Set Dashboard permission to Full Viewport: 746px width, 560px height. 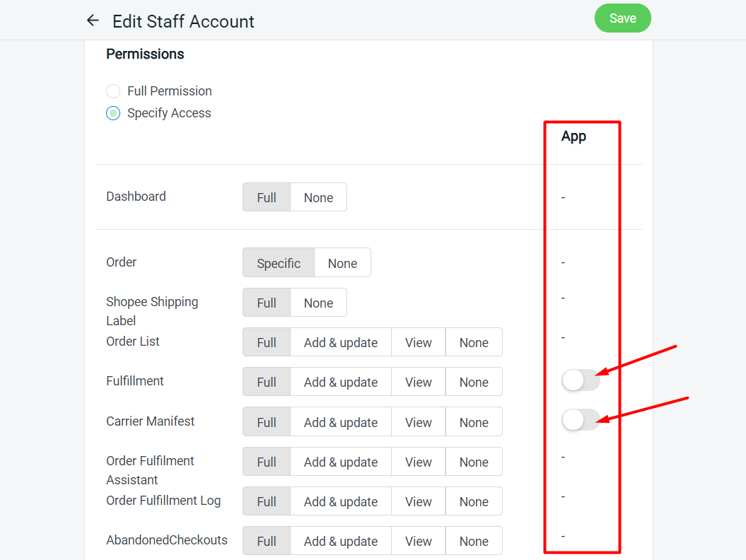pyautogui.click(x=267, y=198)
